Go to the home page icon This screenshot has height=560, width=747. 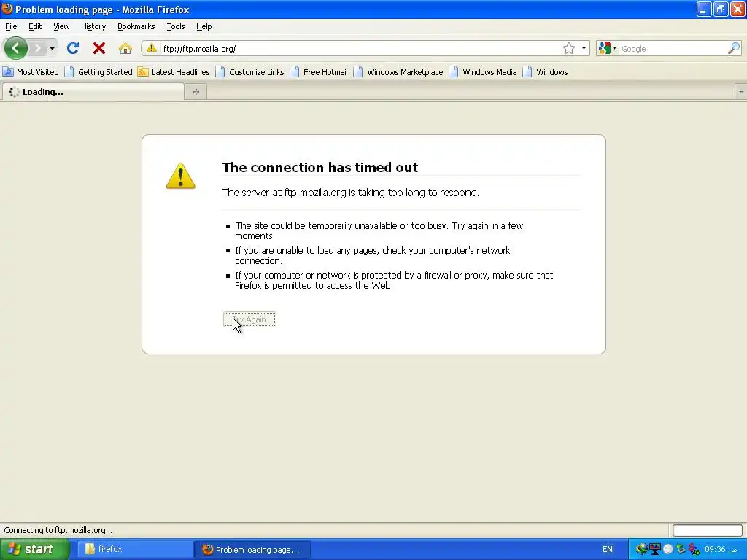pyautogui.click(x=125, y=48)
